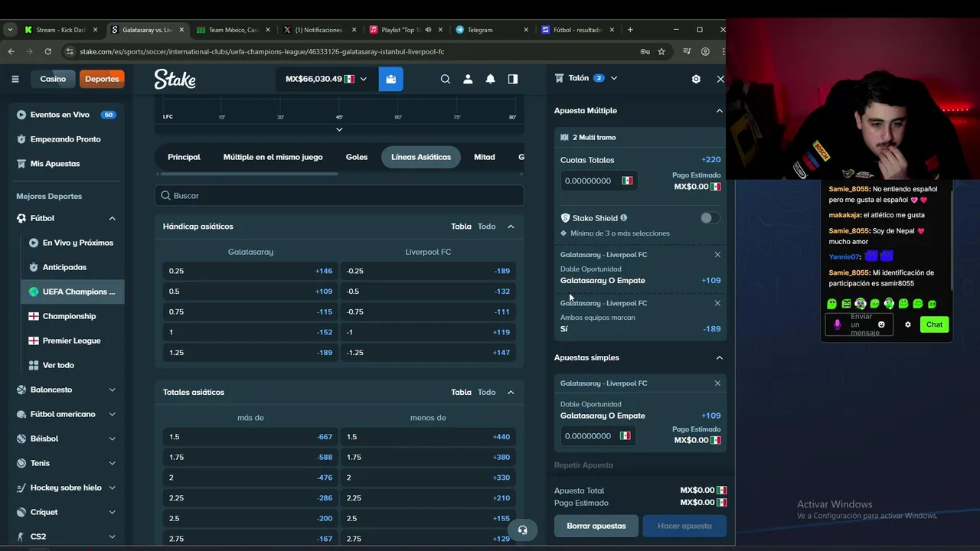
Task: Switch Hándicap asiáticos view to Todo
Action: [x=486, y=227]
